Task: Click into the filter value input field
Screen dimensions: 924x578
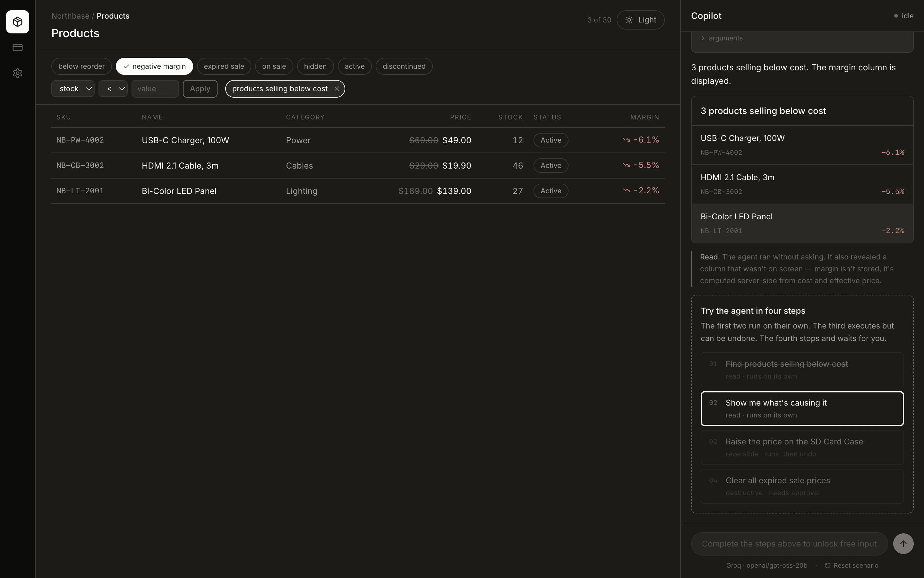Action: coord(155,89)
